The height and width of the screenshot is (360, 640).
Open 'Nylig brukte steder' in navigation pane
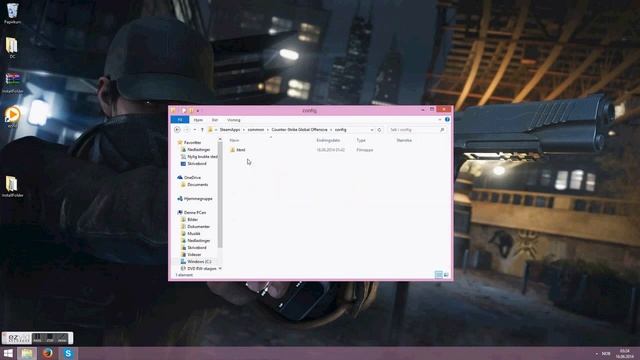pos(199,156)
